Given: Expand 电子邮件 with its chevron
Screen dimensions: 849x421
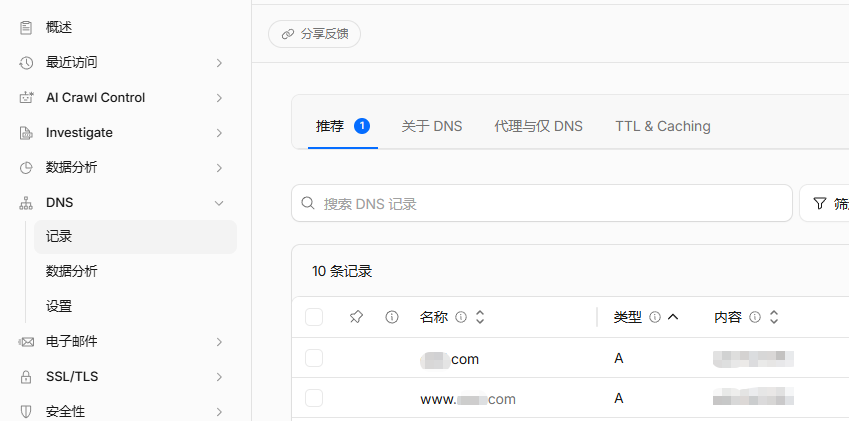Looking at the screenshot, I should 219,342.
